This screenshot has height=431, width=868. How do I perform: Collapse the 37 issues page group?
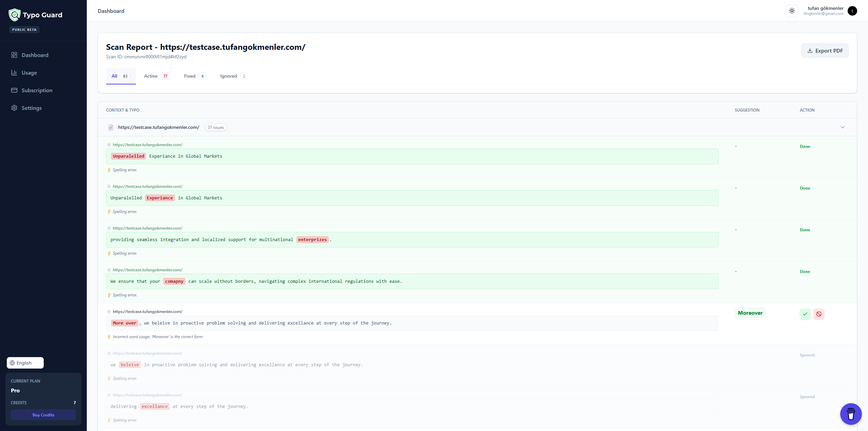[842, 127]
